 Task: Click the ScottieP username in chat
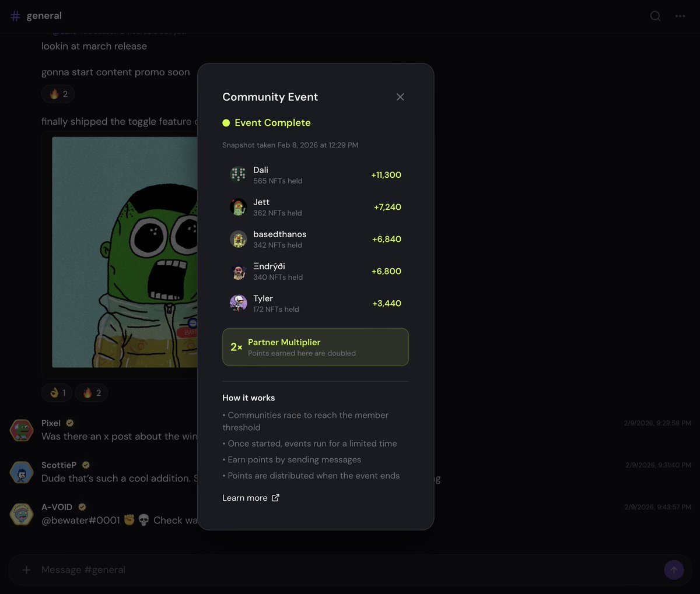(59, 465)
